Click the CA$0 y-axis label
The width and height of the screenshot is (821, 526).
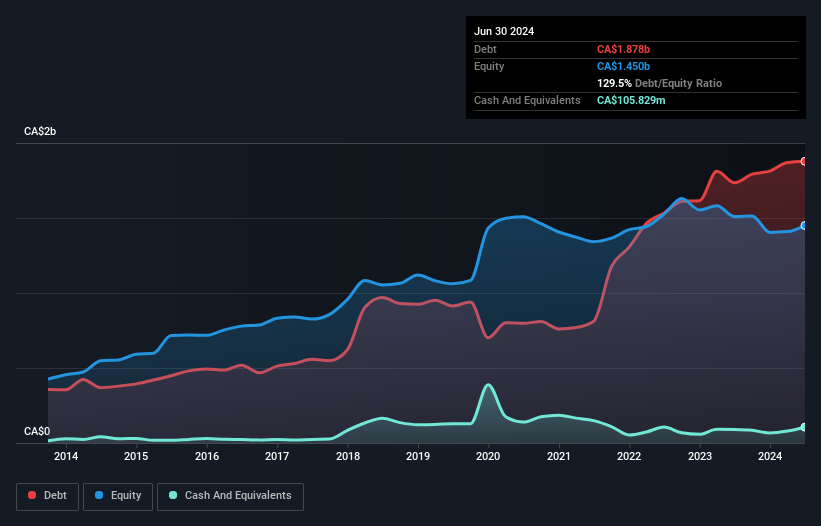tap(37, 431)
